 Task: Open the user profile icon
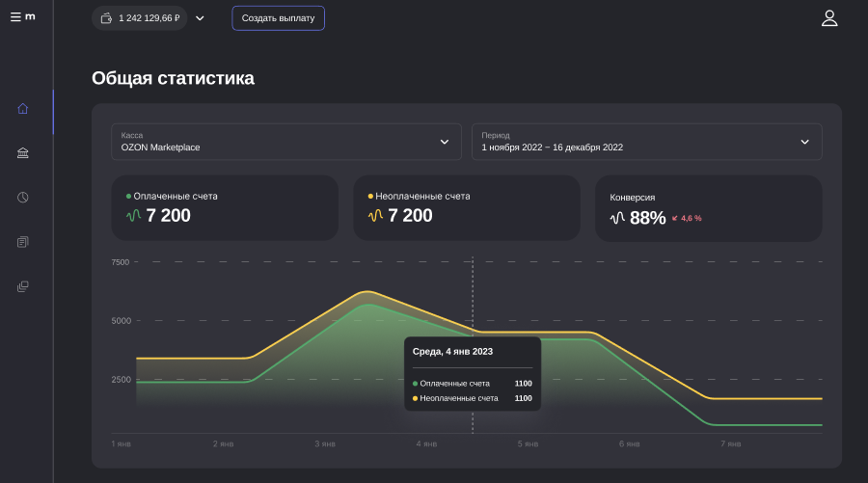coord(828,18)
